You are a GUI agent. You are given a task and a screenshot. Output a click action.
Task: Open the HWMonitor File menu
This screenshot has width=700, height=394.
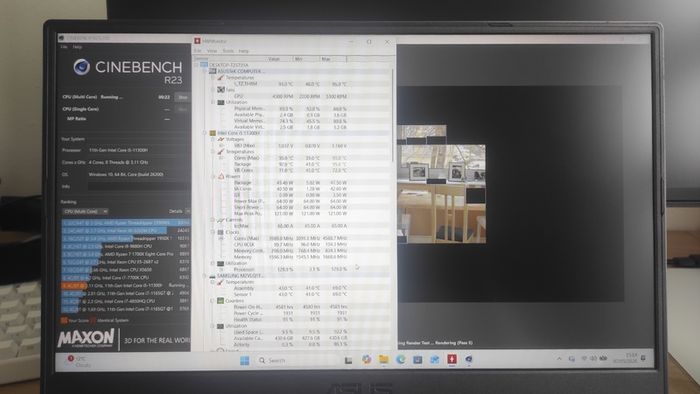point(198,51)
